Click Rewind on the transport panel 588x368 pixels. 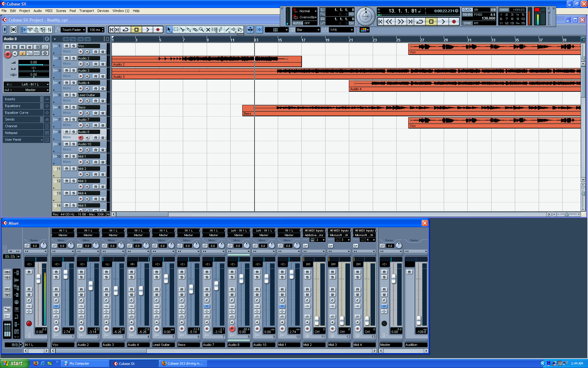click(x=389, y=21)
